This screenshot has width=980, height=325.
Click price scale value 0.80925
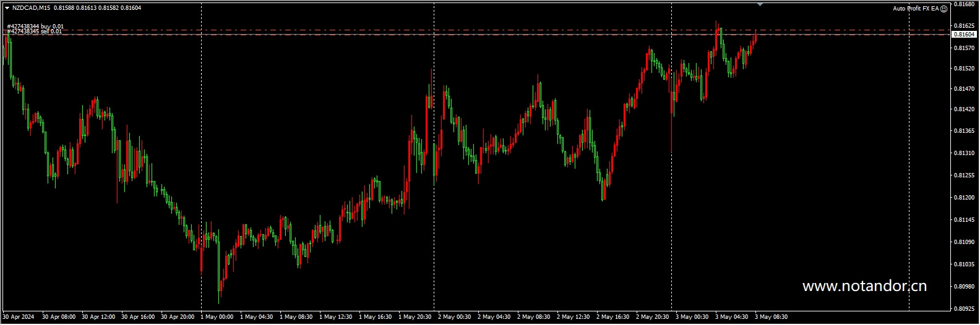pyautogui.click(x=965, y=308)
